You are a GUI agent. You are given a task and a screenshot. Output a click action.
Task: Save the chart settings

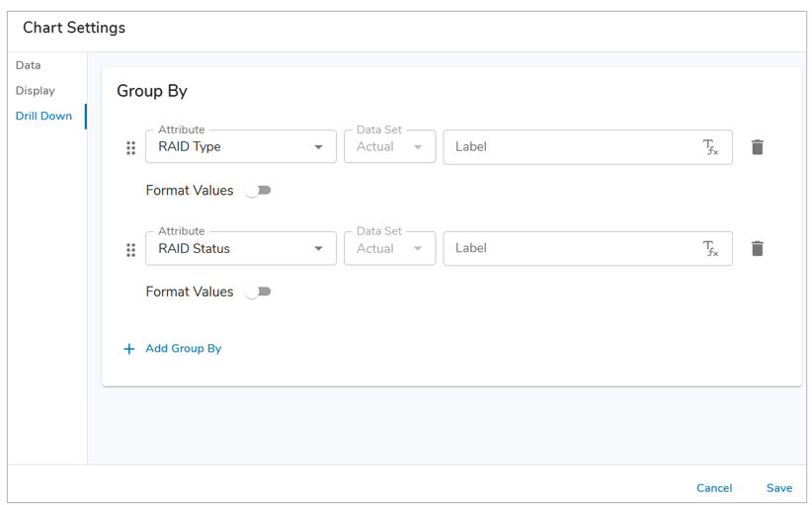[x=778, y=488]
